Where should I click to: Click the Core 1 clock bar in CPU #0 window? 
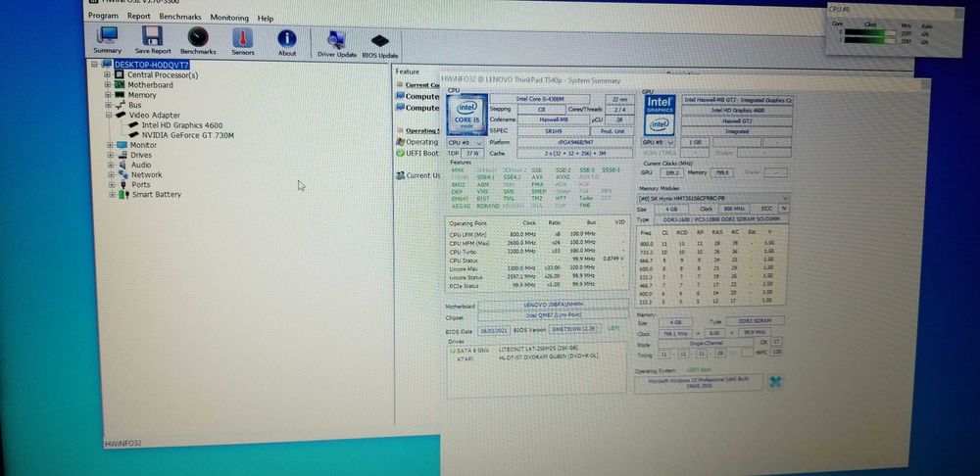tap(872, 41)
